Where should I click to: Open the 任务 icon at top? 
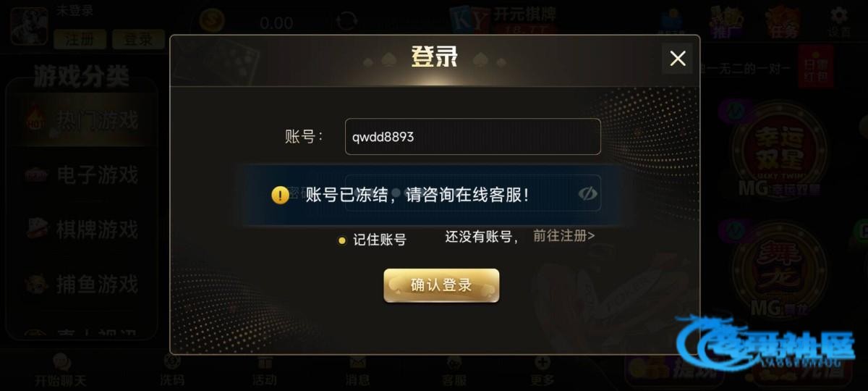pos(782,22)
